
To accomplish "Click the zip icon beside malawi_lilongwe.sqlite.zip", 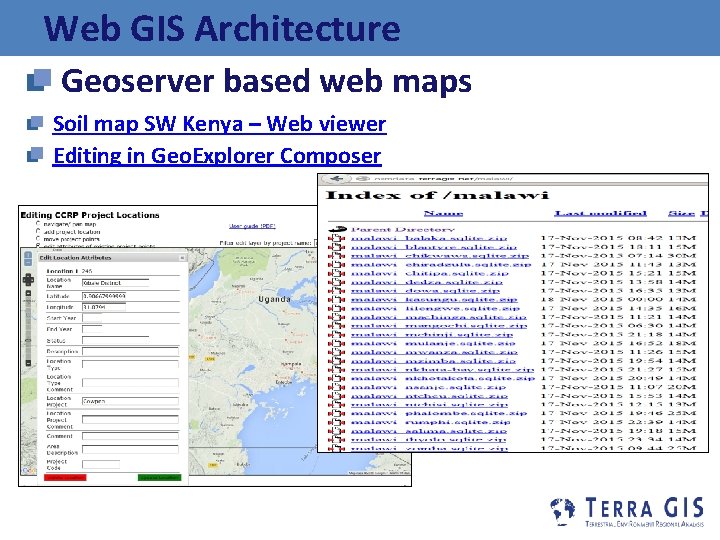I will point(337,308).
